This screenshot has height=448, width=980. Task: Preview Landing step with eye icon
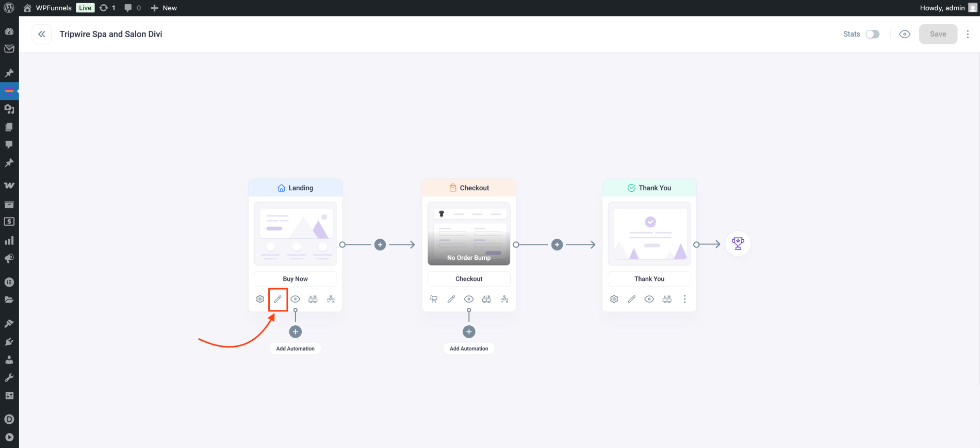295,299
